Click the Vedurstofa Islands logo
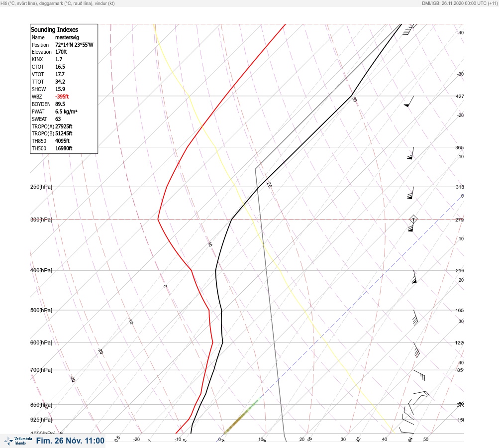This screenshot has width=499, height=448. coord(18,441)
